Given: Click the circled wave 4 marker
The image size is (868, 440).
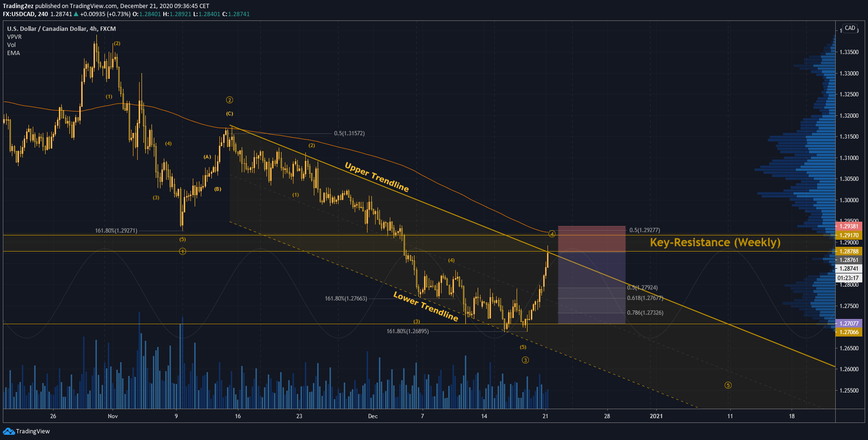Looking at the screenshot, I should click(552, 234).
